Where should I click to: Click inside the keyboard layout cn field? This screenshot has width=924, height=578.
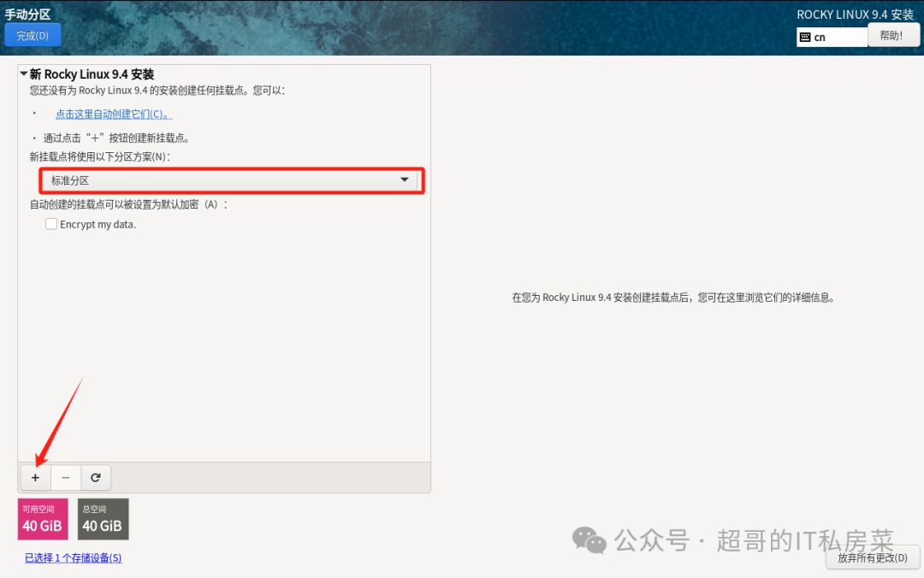(834, 37)
